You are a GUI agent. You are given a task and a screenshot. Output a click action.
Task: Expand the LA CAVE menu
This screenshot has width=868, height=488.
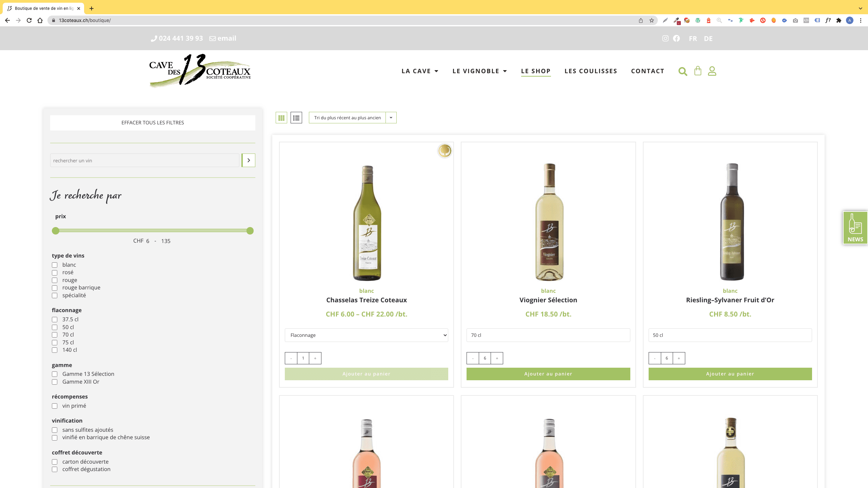tap(420, 71)
